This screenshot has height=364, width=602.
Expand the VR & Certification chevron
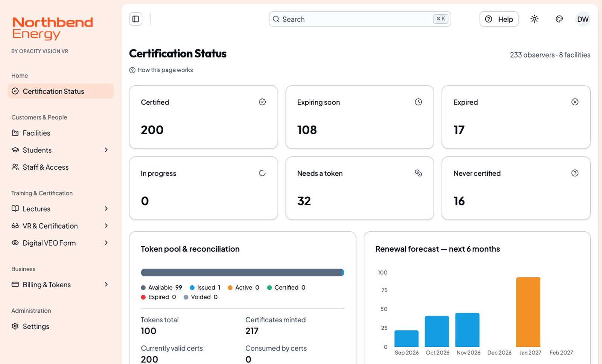coord(106,226)
